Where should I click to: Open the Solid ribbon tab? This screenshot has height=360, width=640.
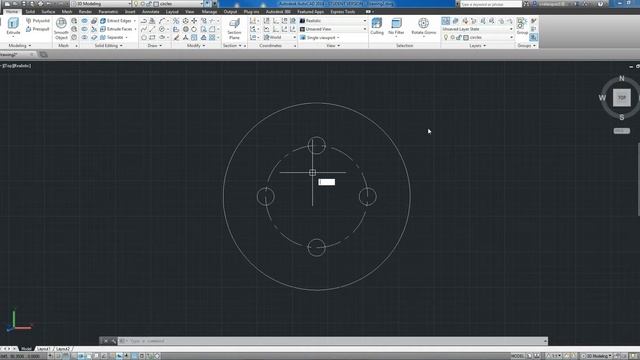30,12
